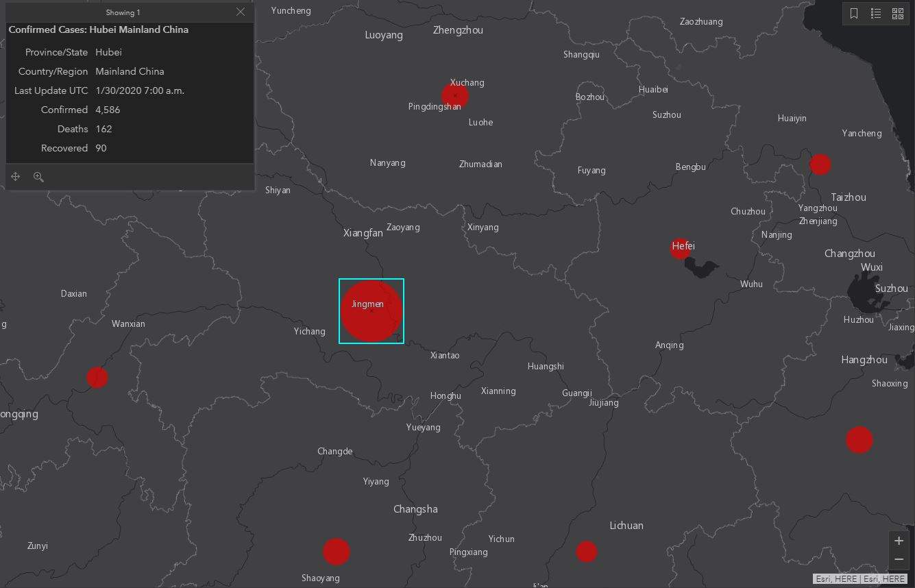Screen dimensions: 915x588
Task: Click the red marker near Lichuan
Action: coord(586,551)
